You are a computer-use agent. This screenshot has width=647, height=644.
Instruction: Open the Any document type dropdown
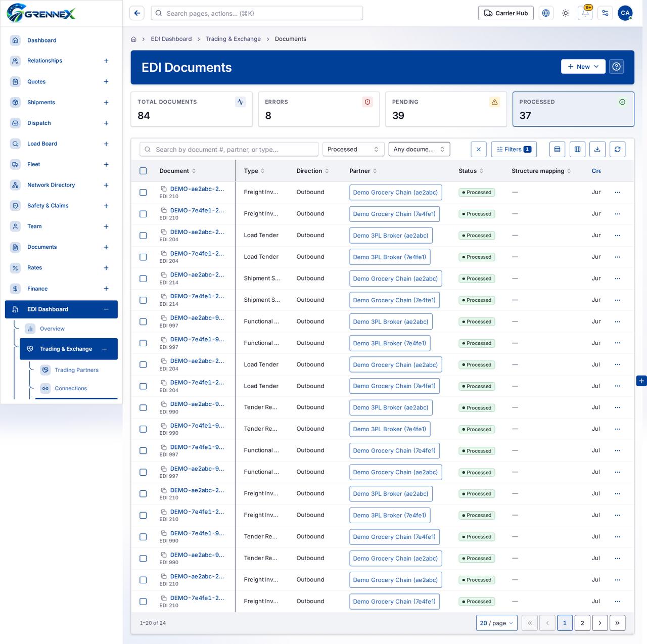pyautogui.click(x=419, y=149)
